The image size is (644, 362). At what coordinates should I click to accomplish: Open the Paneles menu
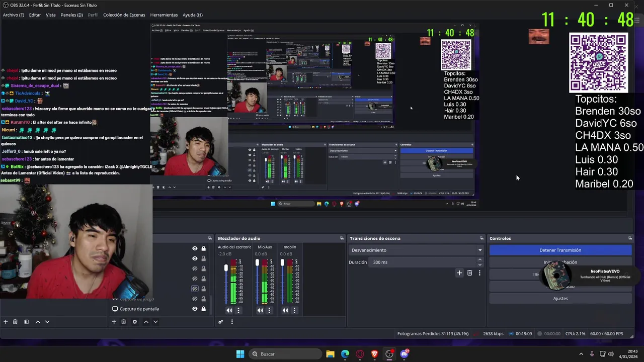[x=71, y=15]
